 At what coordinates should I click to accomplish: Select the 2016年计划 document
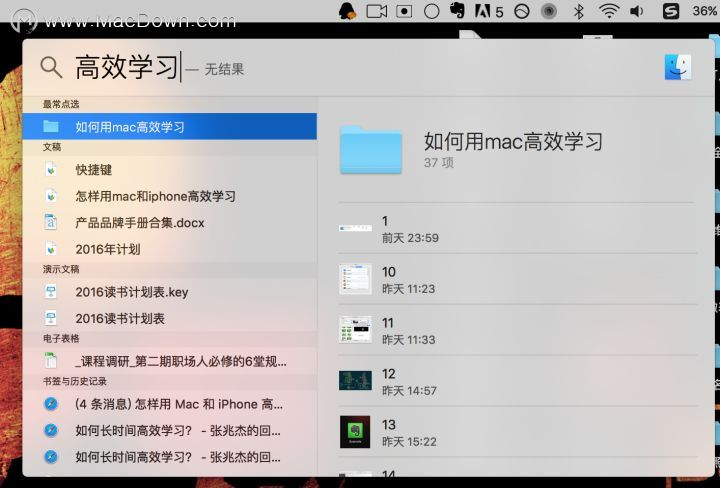click(x=169, y=249)
